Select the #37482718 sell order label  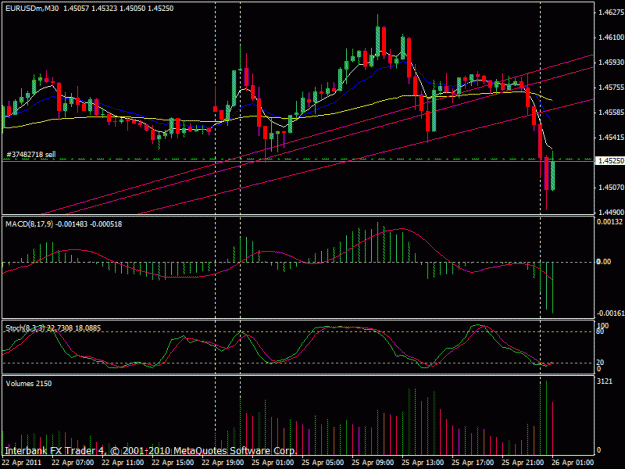click(31, 154)
